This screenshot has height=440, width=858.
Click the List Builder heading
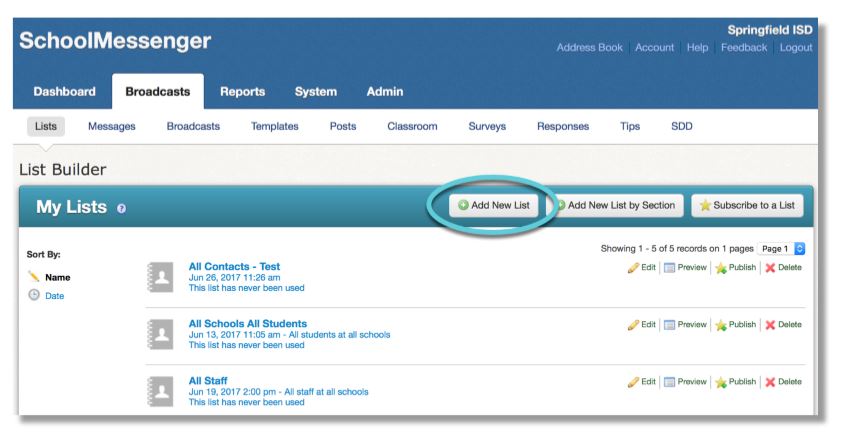pyautogui.click(x=62, y=170)
